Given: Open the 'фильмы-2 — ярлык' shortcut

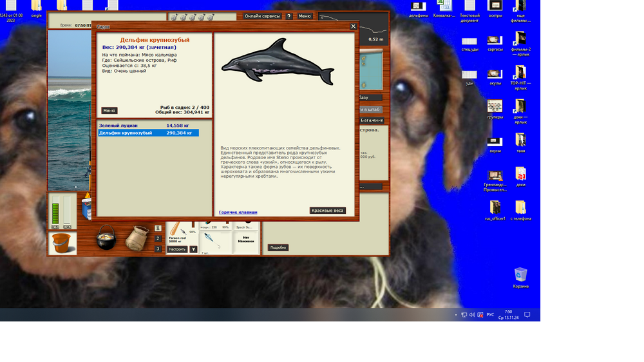Looking at the screenshot, I should pos(520,44).
